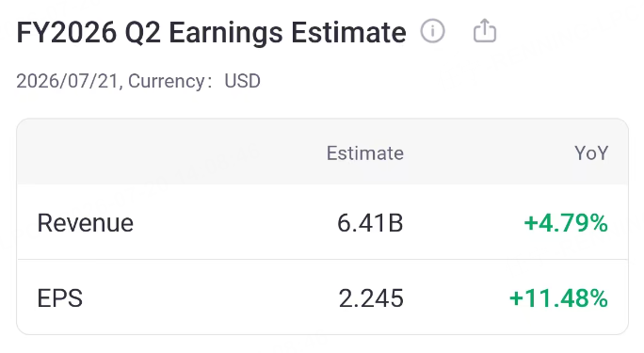
Task: Select the Revenue row label
Action: click(86, 223)
